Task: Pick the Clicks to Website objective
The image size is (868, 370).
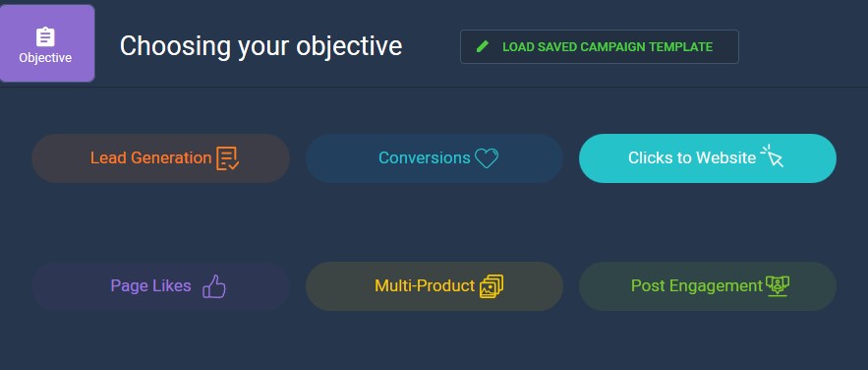Action: point(708,158)
